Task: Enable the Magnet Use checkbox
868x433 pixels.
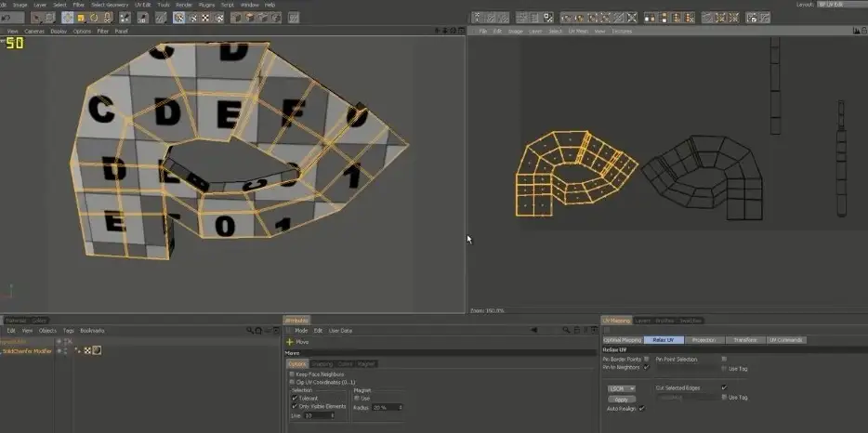Action: pos(357,398)
